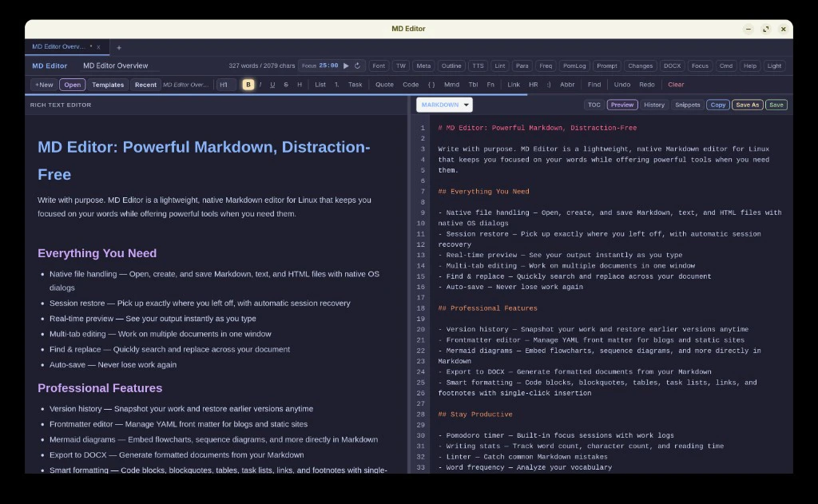Redo the last edit
The width and height of the screenshot is (818, 504).
click(x=647, y=85)
